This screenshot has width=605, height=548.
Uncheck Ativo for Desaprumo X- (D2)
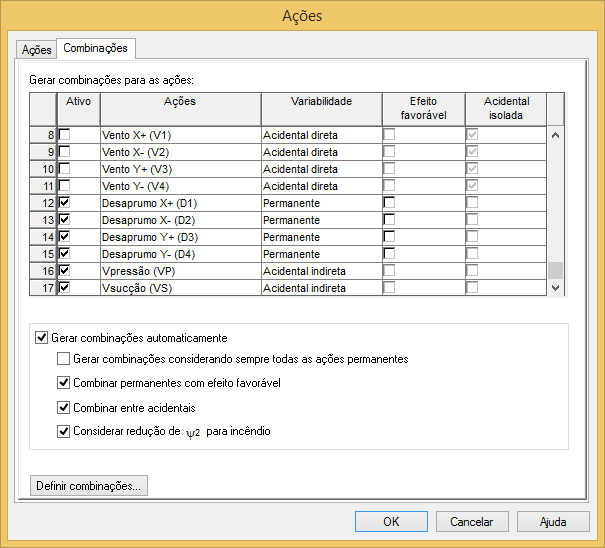coord(64,220)
